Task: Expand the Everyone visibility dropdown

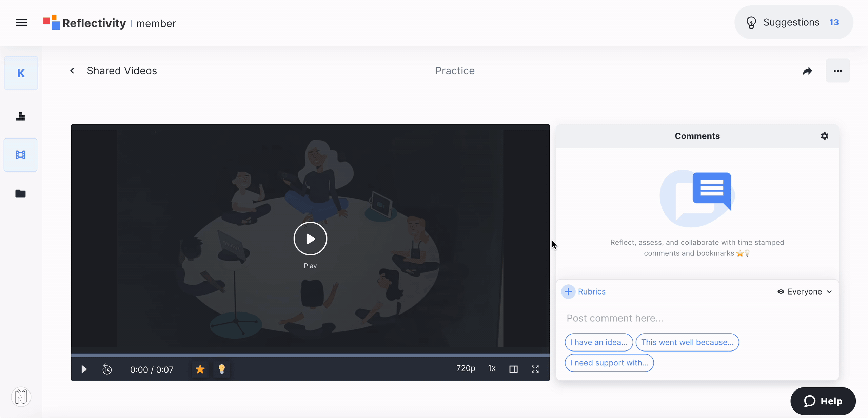Action: point(805,292)
